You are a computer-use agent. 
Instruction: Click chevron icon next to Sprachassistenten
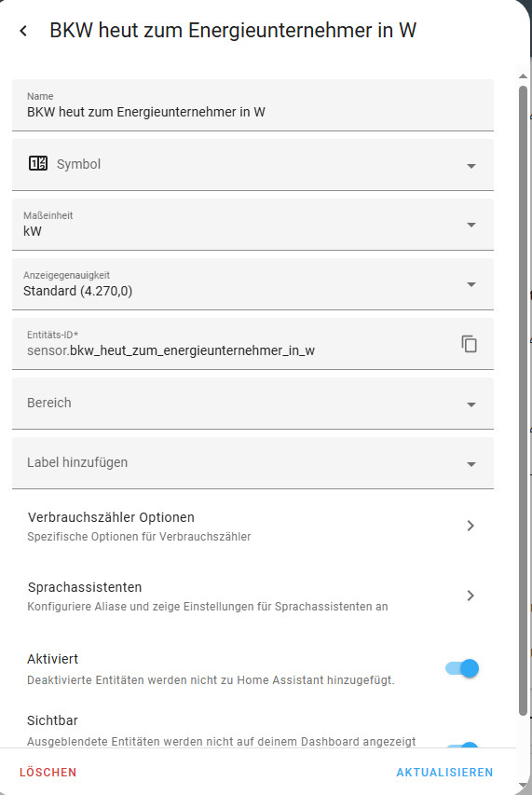pyautogui.click(x=471, y=596)
